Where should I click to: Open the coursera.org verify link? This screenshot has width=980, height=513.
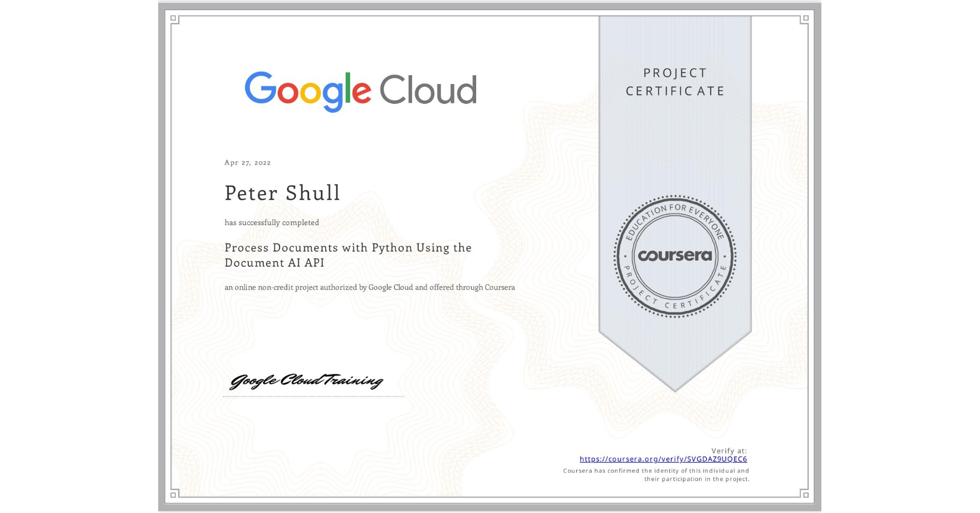(x=663, y=459)
